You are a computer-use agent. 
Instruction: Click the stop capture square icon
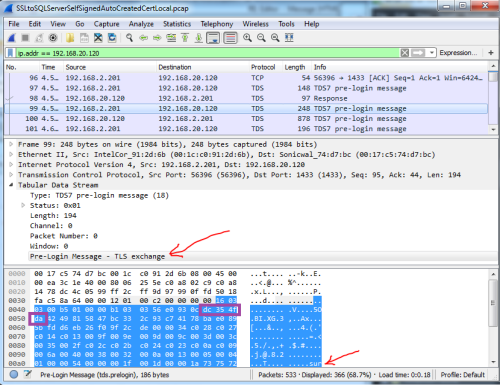point(25,38)
